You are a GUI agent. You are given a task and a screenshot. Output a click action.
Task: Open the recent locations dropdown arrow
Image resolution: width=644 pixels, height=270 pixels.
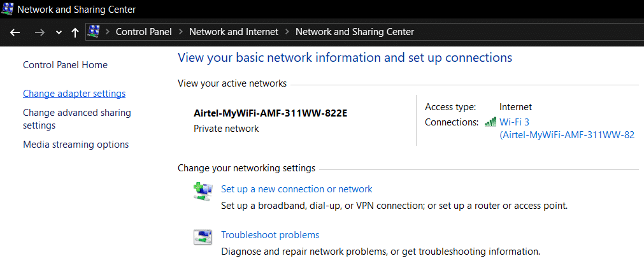[59, 32]
